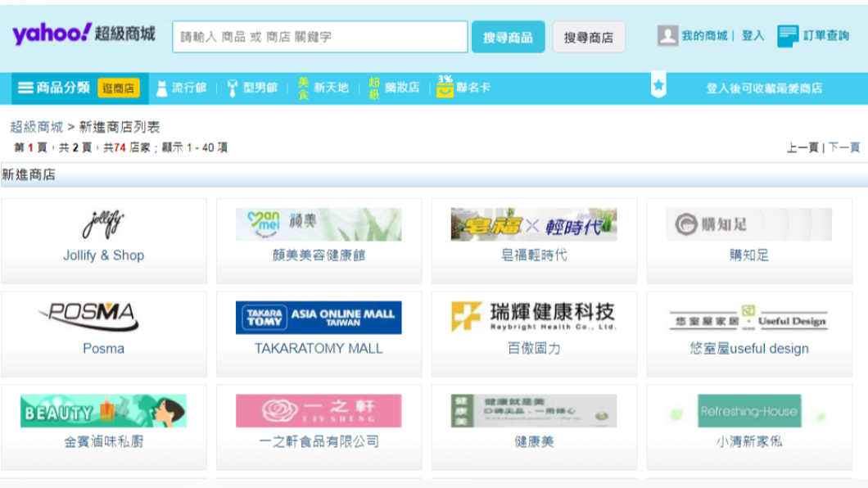868x488 pixels.
Task: Open the 商品分類 category menu
Action: (63, 88)
